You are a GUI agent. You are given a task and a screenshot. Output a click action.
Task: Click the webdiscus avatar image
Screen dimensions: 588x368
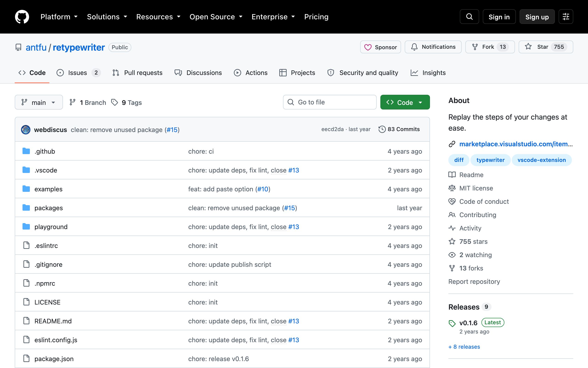pos(26,130)
